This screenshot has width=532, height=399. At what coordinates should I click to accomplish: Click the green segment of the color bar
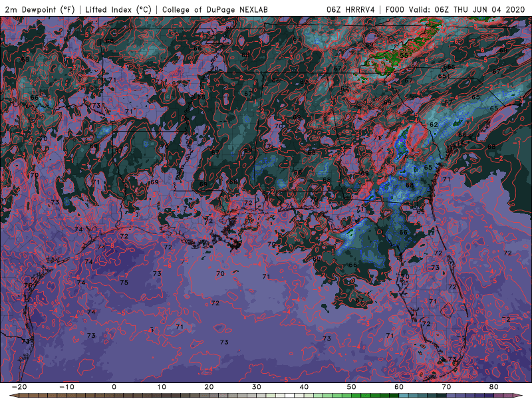coord(356,396)
